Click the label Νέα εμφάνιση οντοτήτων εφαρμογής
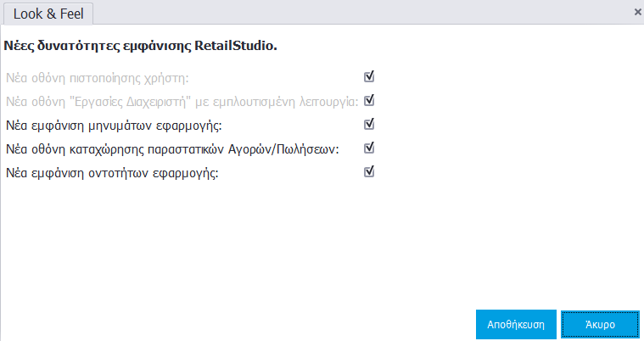The width and height of the screenshot is (644, 341). (112, 173)
